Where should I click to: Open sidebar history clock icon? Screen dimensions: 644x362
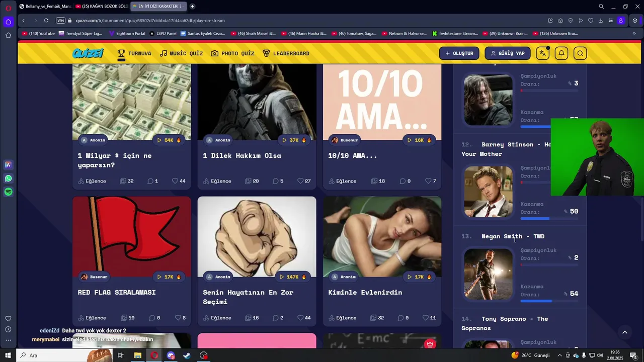pyautogui.click(x=9, y=329)
